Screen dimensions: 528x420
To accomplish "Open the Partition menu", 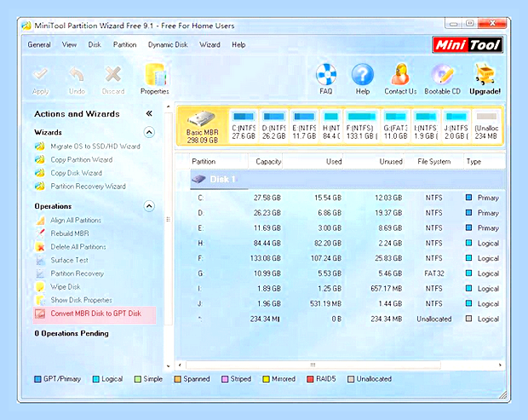I will tap(125, 45).
